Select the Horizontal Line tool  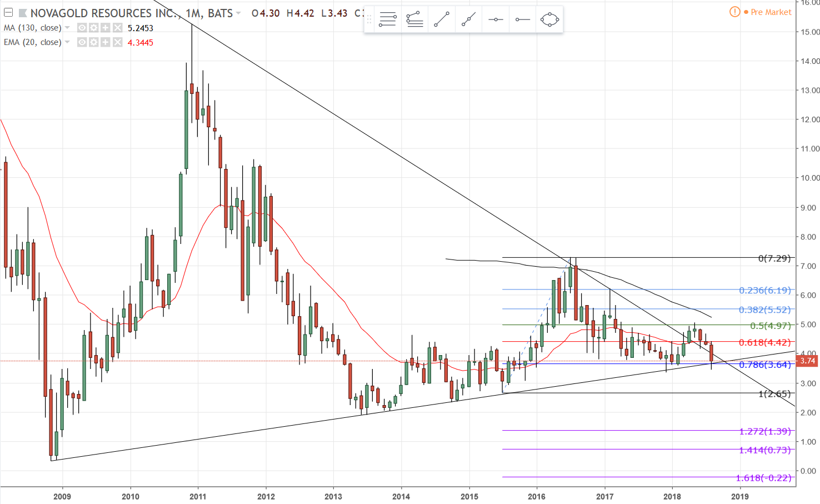click(x=496, y=20)
